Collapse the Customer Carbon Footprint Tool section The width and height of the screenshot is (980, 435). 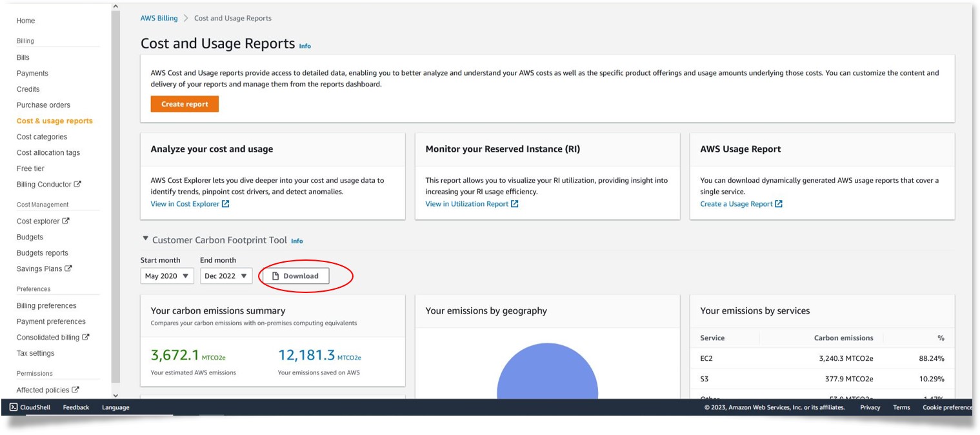click(145, 239)
